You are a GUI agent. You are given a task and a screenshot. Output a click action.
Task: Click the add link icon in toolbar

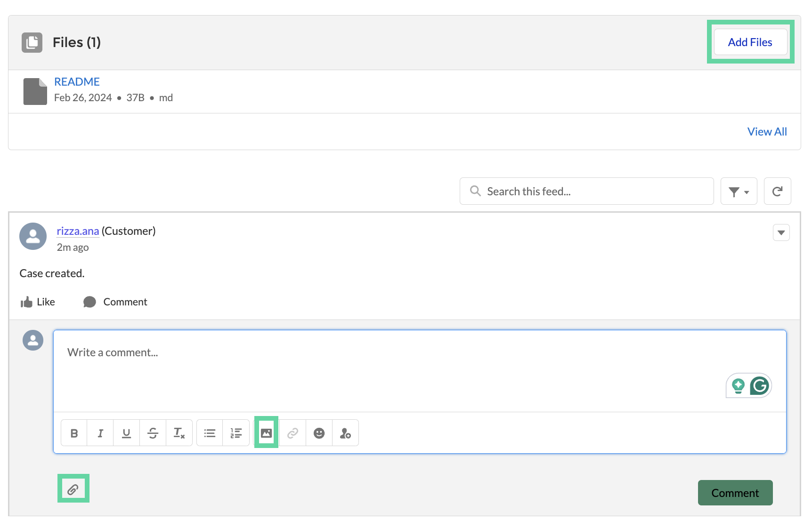coord(292,432)
